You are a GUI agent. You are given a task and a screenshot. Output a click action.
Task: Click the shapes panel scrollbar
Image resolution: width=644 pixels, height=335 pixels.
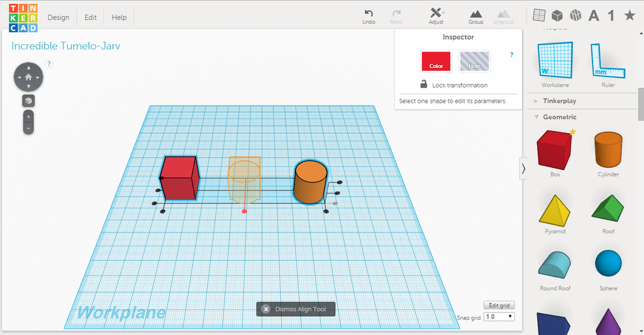[x=641, y=104]
